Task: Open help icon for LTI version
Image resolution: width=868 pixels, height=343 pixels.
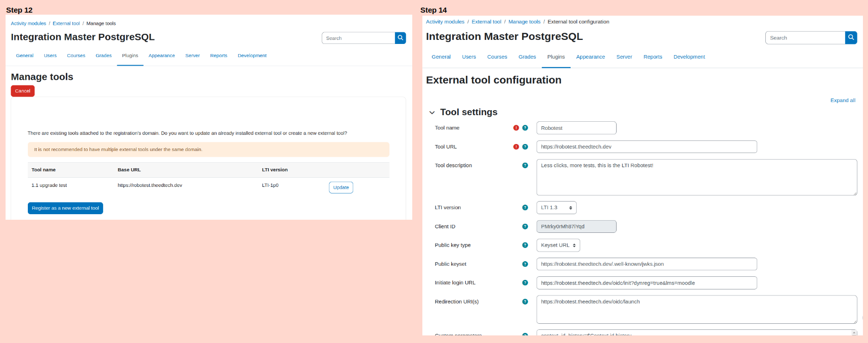Action: [525, 208]
